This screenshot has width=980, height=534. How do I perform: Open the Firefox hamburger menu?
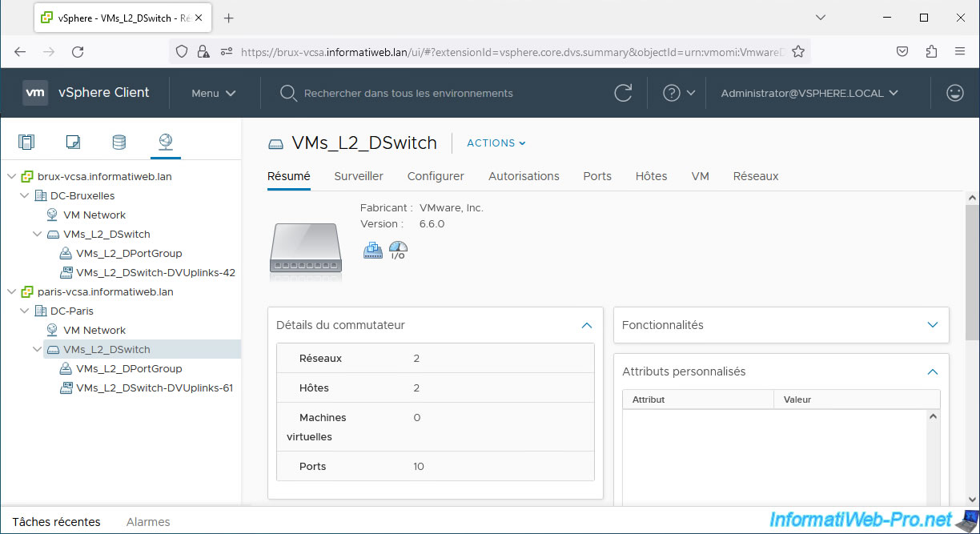click(960, 51)
